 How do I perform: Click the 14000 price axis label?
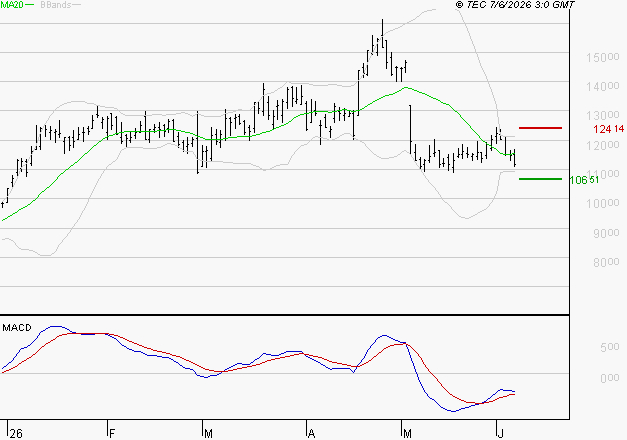pos(603,86)
